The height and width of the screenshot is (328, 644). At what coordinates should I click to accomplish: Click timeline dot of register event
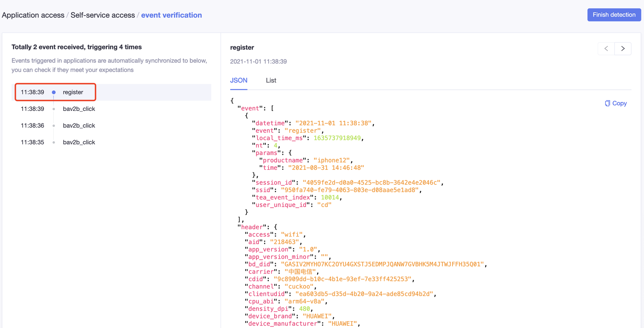click(x=54, y=92)
